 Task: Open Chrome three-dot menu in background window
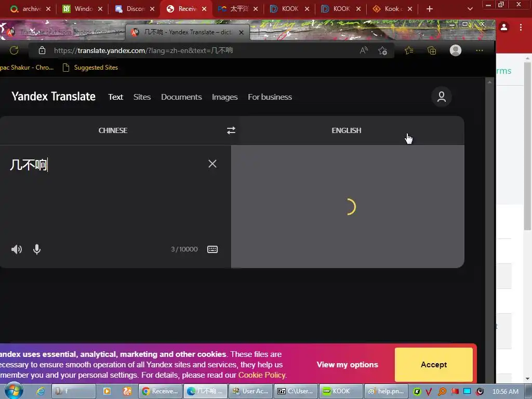[x=521, y=27]
